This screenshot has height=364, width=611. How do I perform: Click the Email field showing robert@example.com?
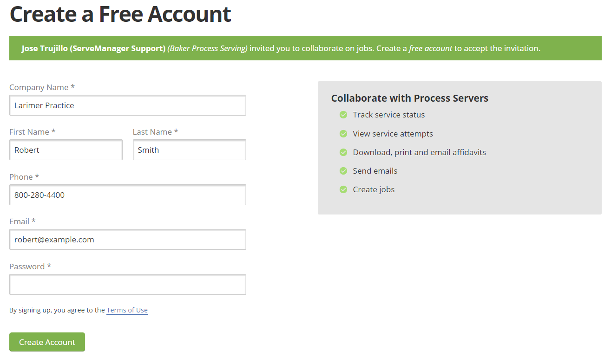pos(128,239)
